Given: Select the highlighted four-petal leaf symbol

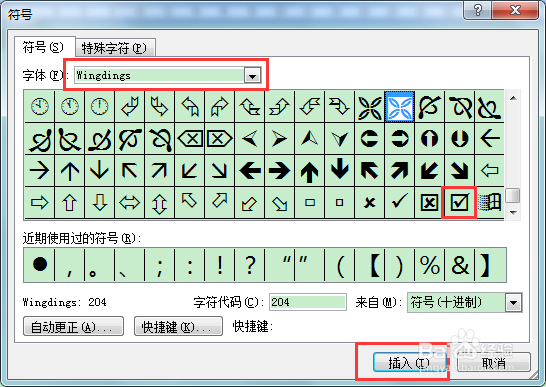Looking at the screenshot, I should [399, 106].
